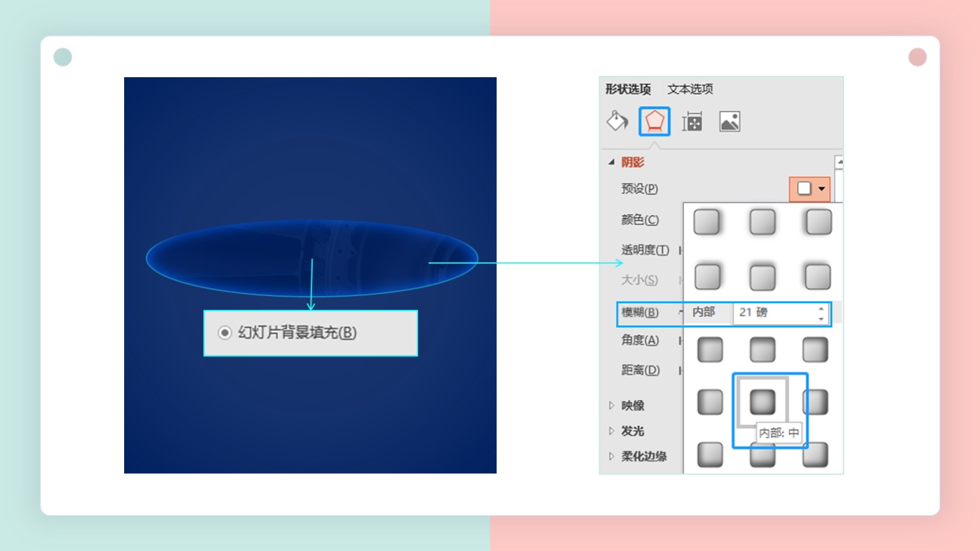Open the 预设 shadow preset dropdown
The height and width of the screenshot is (551, 980).
tap(810, 189)
